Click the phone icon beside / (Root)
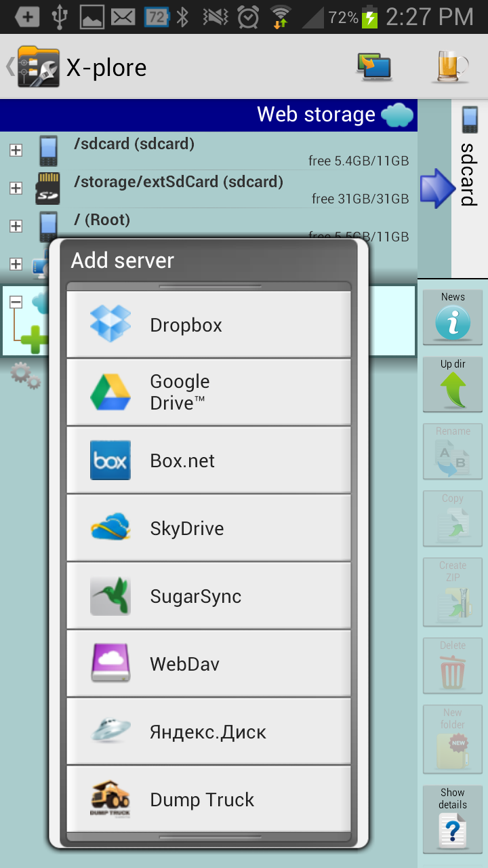Image resolution: width=488 pixels, height=868 pixels. pyautogui.click(x=47, y=226)
